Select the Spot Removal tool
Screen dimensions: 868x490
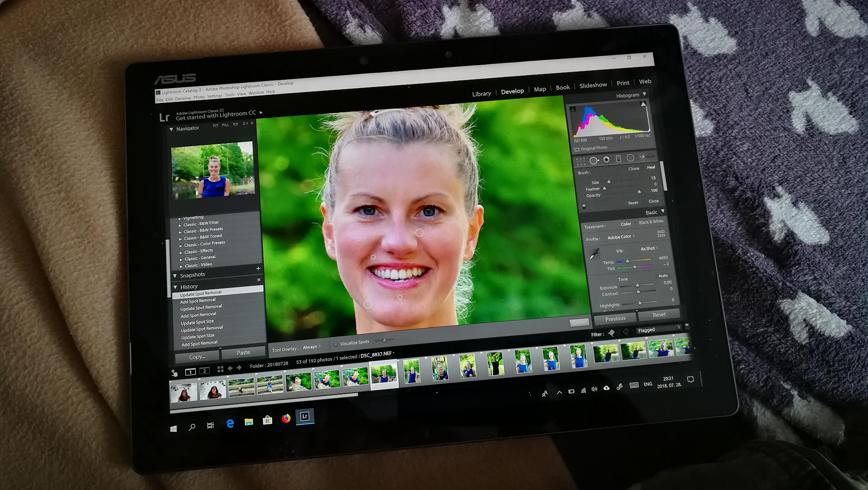[x=594, y=160]
